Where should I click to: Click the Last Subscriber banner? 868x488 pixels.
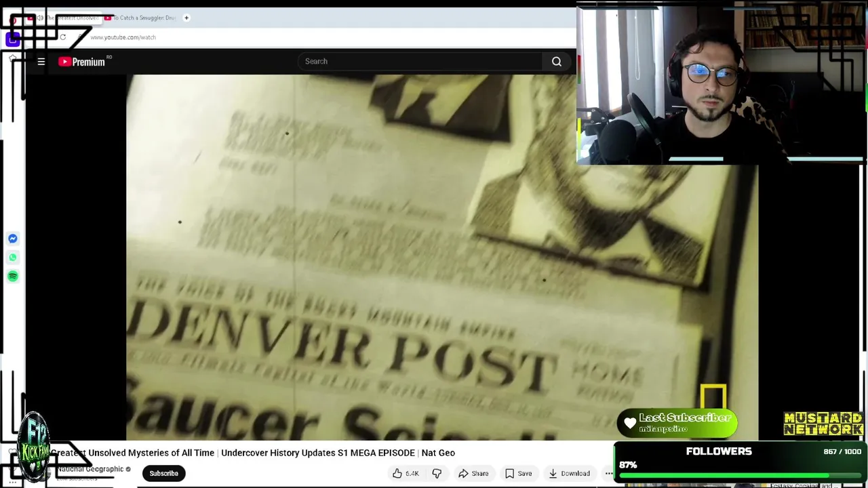pos(677,423)
